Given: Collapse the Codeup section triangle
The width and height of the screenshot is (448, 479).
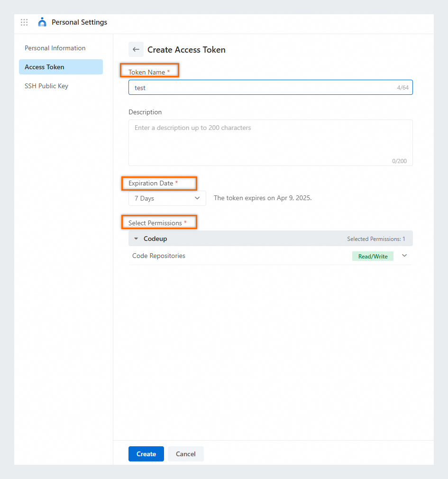Looking at the screenshot, I should 136,239.
